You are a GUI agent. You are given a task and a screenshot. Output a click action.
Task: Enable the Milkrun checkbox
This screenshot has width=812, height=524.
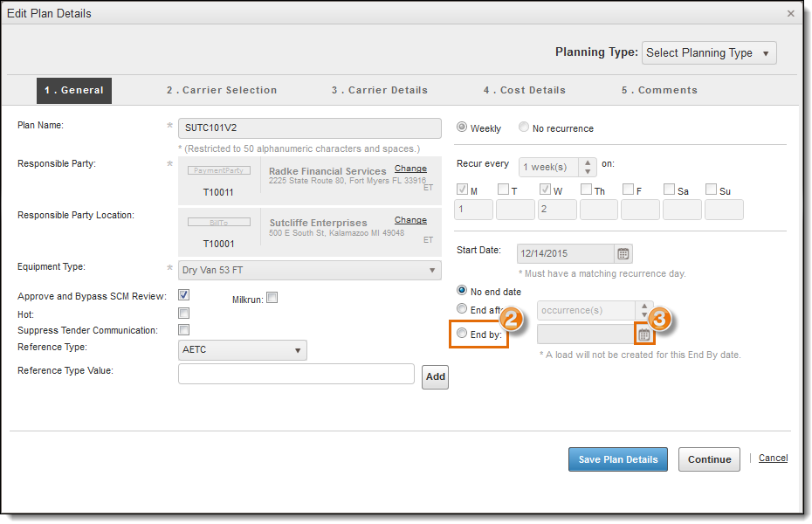point(272,298)
